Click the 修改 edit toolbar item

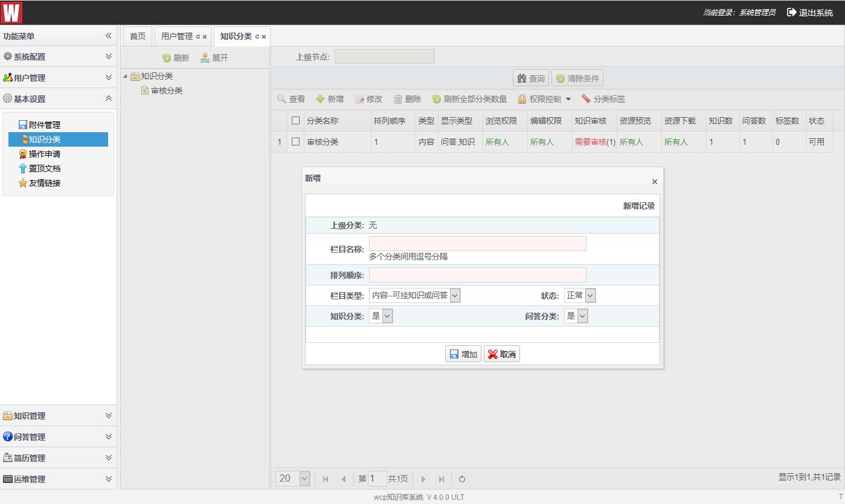369,99
